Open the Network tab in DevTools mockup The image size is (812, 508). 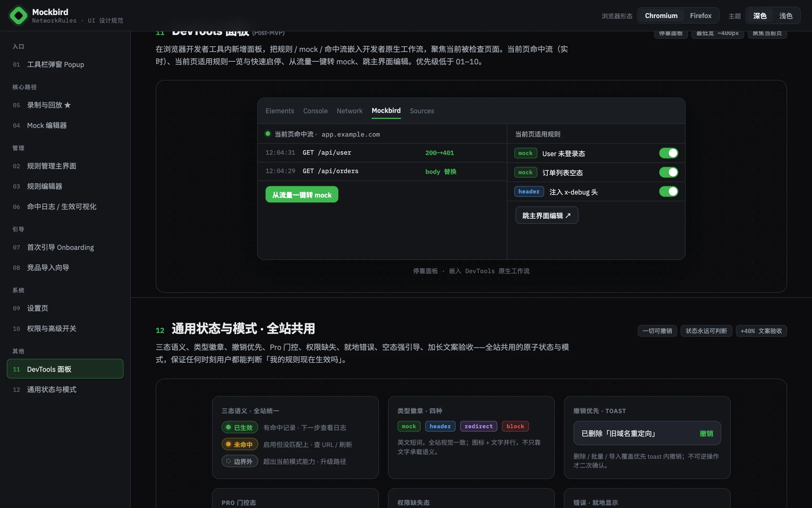[x=349, y=111]
